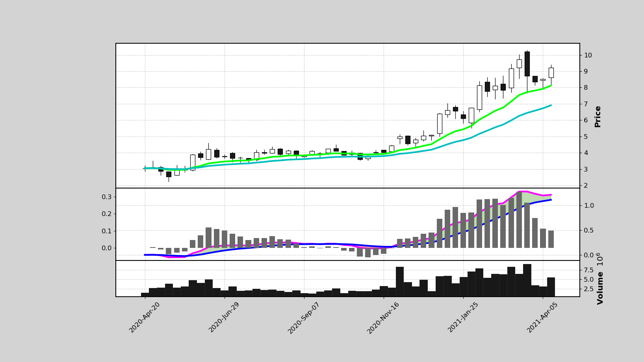The image size is (644, 362).
Task: Click the price tick value 7
Action: click(586, 104)
